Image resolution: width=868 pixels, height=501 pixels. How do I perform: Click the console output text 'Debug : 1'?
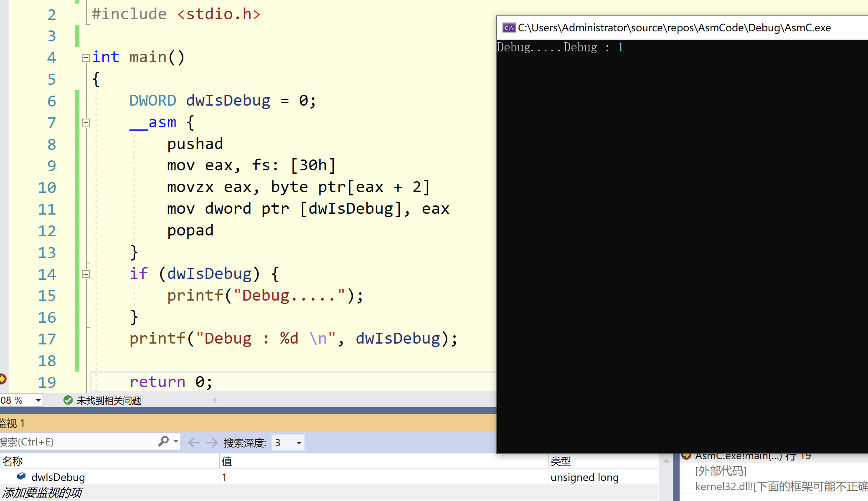pos(593,47)
